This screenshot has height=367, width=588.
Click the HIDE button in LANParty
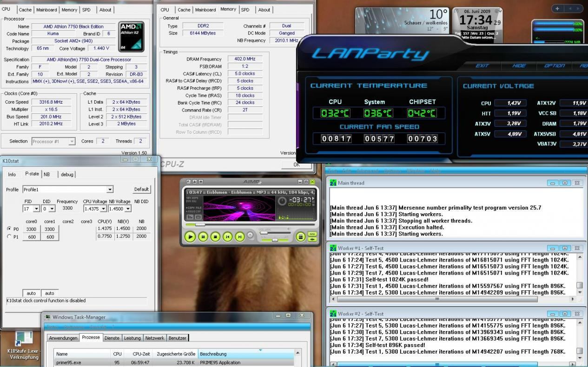519,66
